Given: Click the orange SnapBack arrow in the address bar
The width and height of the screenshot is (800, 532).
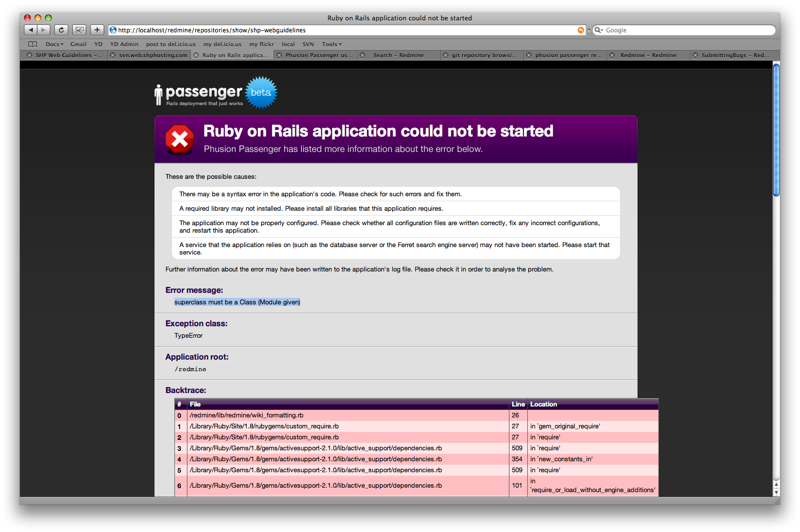Looking at the screenshot, I should click(x=581, y=30).
